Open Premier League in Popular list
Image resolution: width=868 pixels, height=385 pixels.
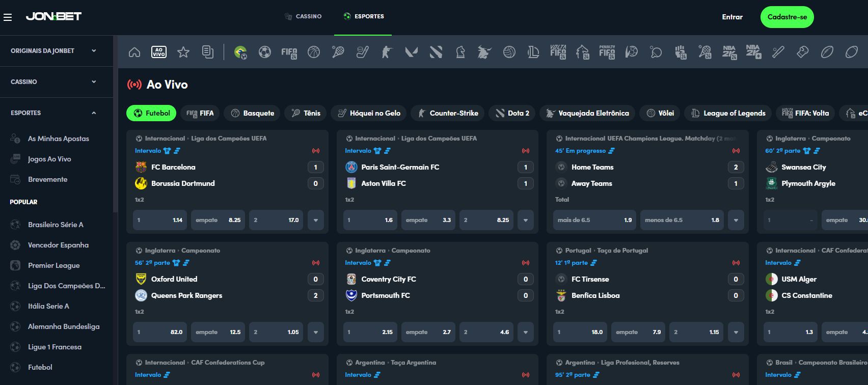(x=53, y=265)
